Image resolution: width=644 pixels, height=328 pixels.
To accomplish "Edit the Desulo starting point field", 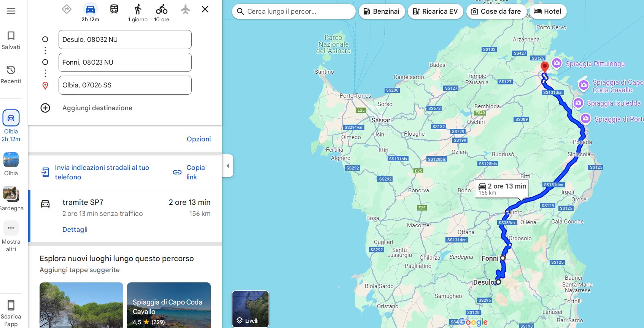I will pyautogui.click(x=125, y=40).
